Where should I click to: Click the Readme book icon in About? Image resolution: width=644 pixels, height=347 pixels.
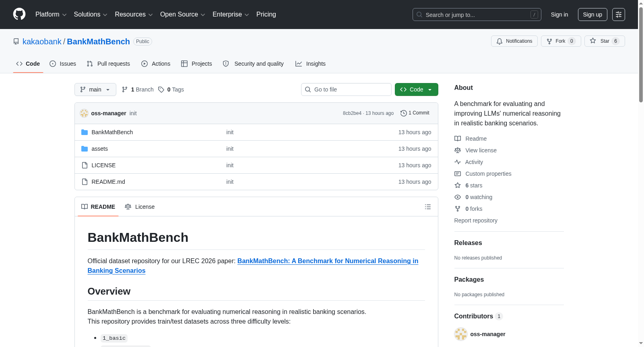click(x=458, y=139)
